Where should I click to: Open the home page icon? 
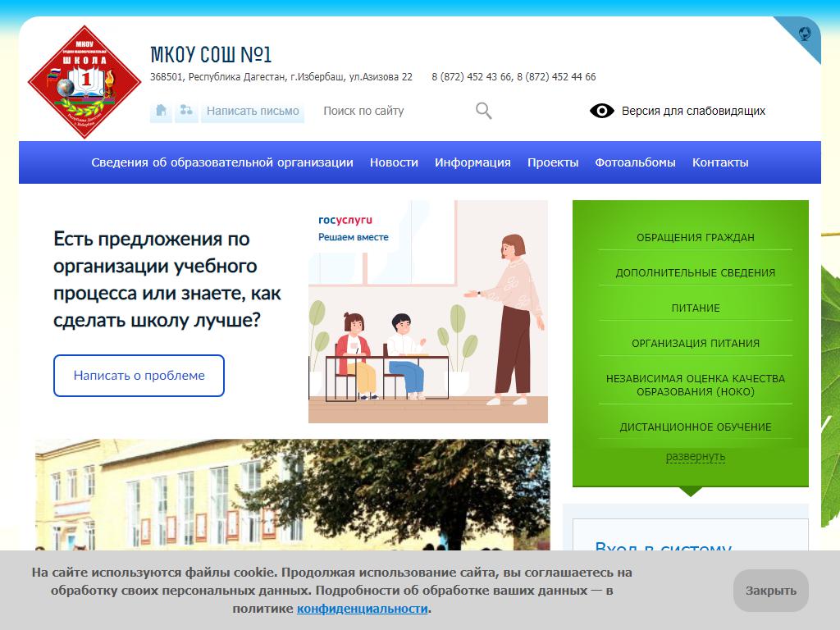click(161, 111)
